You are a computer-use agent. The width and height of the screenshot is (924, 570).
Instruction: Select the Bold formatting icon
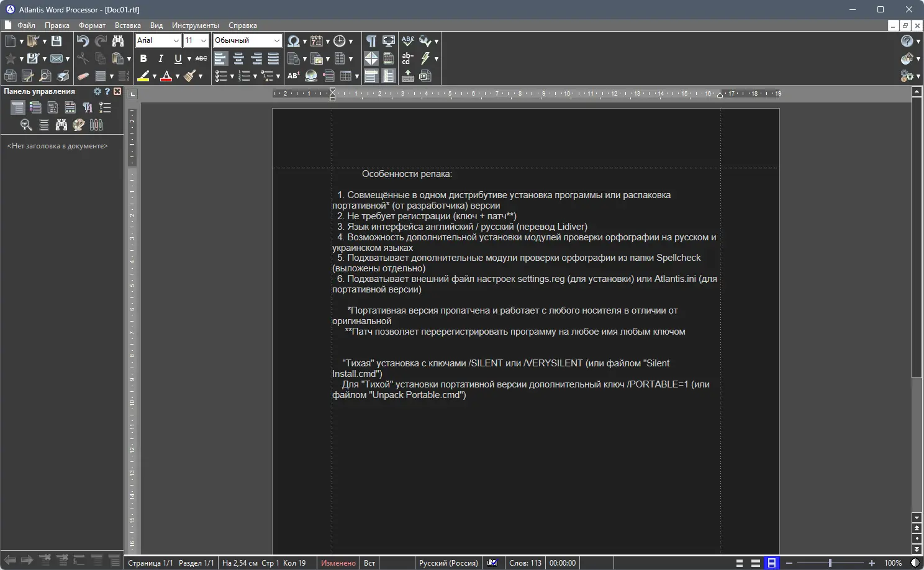143,58
